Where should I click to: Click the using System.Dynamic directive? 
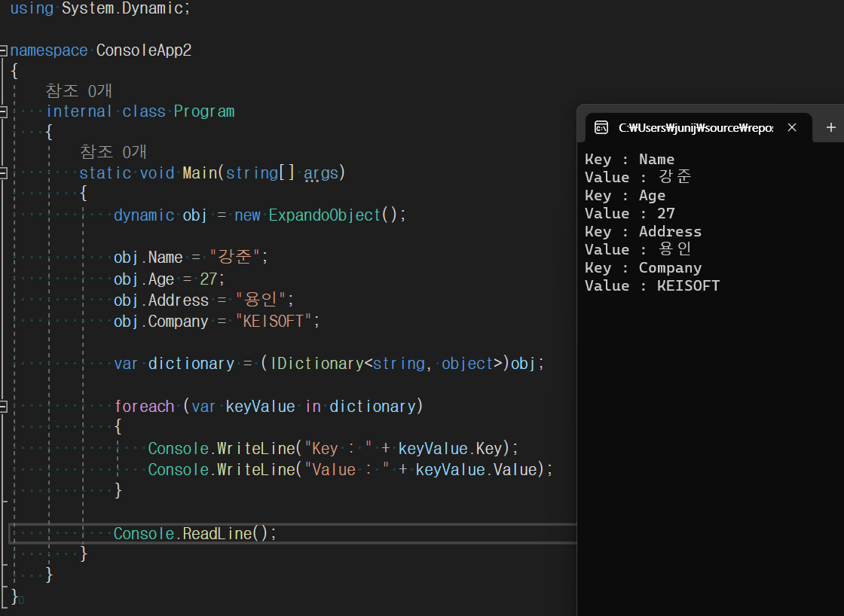click(x=98, y=9)
